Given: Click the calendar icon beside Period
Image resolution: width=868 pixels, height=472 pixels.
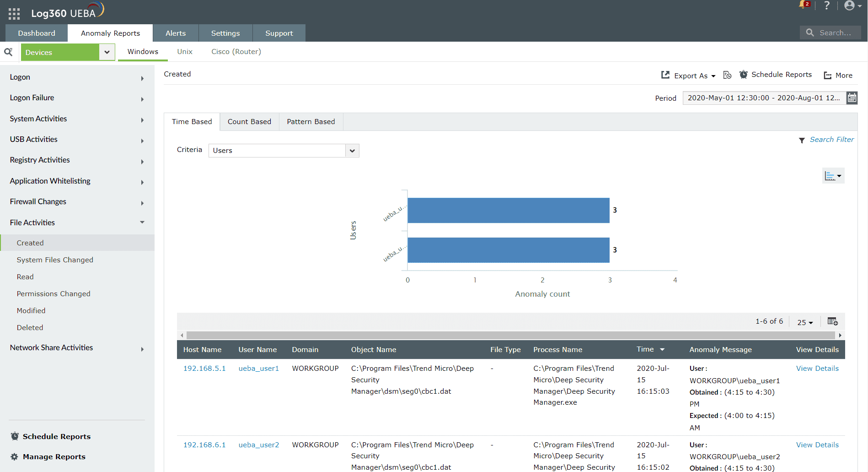Looking at the screenshot, I should (852, 98).
